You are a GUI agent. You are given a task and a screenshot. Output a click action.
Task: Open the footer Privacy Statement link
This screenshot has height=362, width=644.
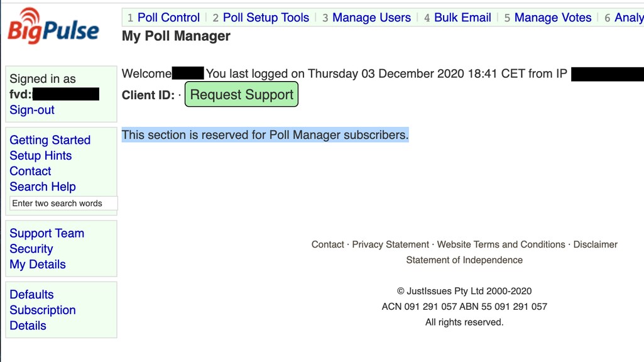pos(390,244)
